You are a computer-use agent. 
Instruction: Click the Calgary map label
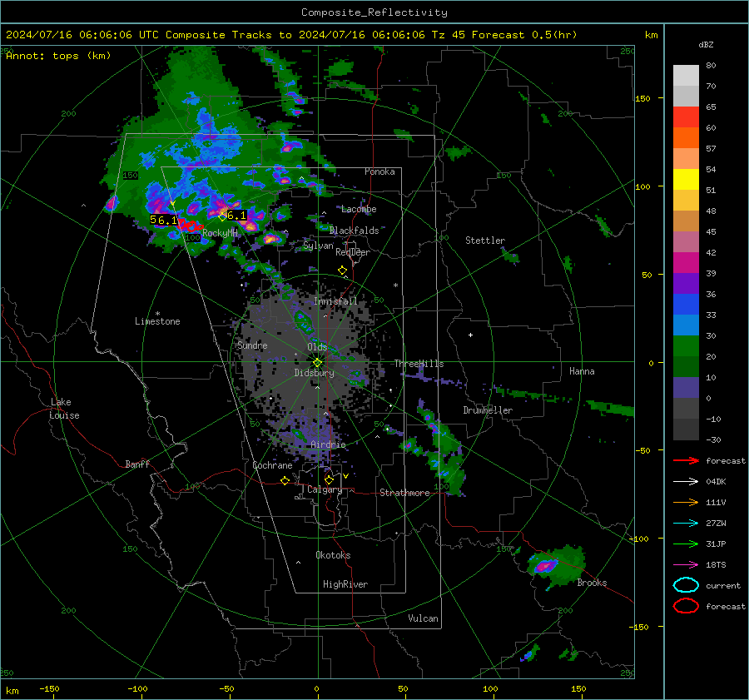click(x=325, y=489)
